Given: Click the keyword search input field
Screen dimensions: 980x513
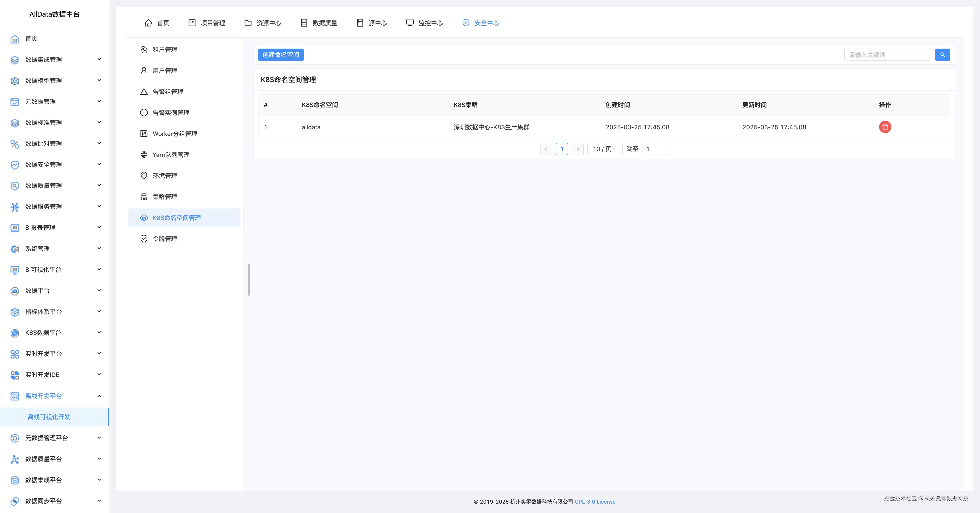Looking at the screenshot, I should click(886, 55).
